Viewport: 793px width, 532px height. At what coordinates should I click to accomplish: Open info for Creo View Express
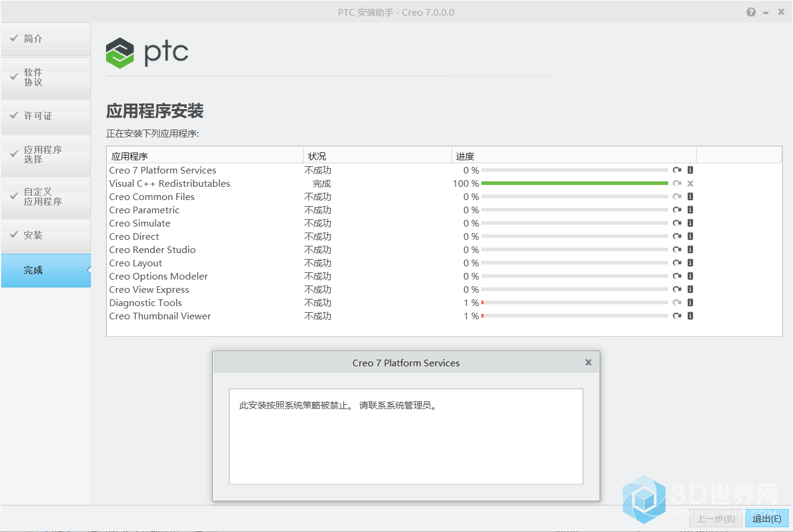click(x=691, y=289)
